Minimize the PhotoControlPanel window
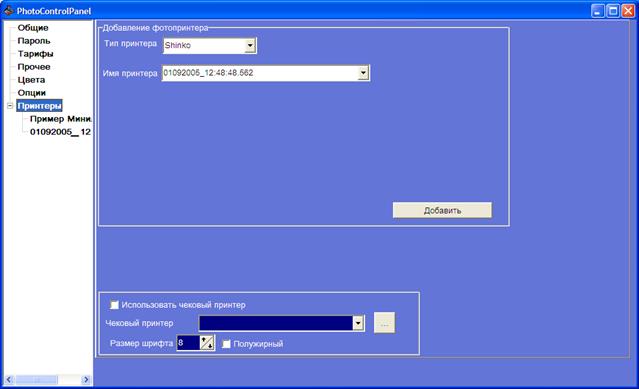This screenshot has width=639, height=389. [x=597, y=11]
